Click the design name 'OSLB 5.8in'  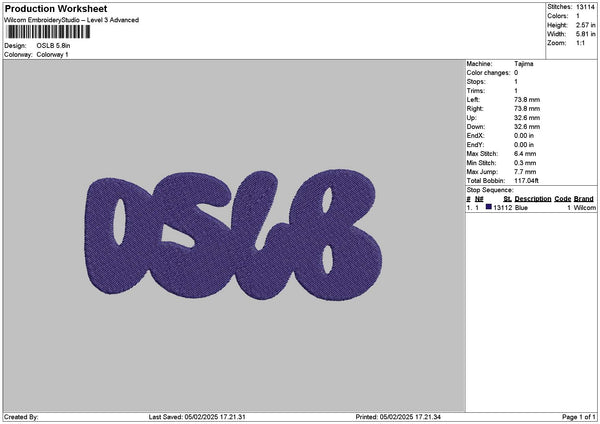[x=53, y=46]
